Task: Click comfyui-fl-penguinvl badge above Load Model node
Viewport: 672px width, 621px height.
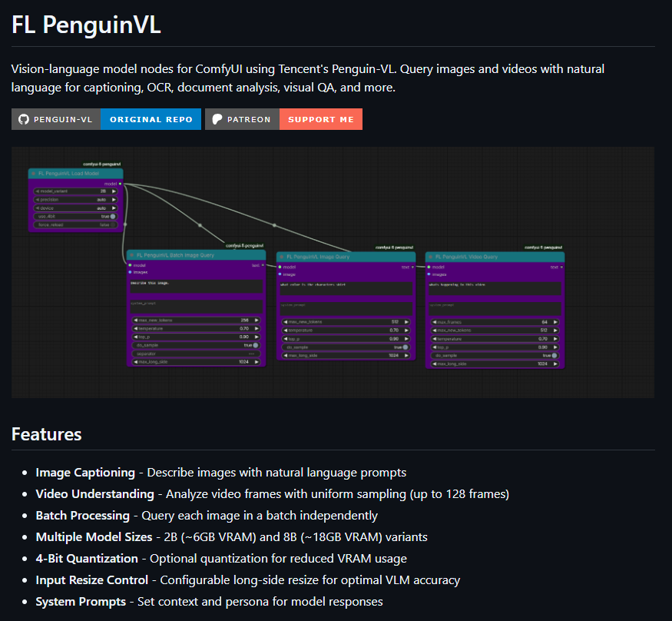Action: (x=101, y=164)
